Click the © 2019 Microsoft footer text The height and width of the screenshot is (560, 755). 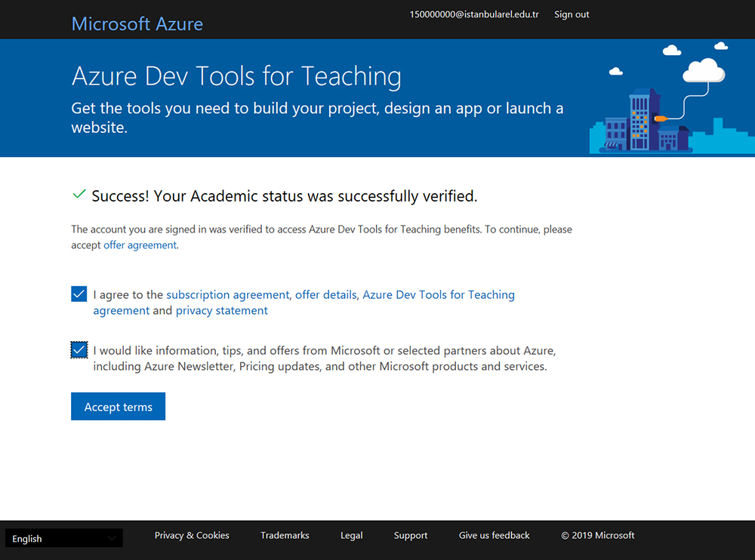click(597, 535)
